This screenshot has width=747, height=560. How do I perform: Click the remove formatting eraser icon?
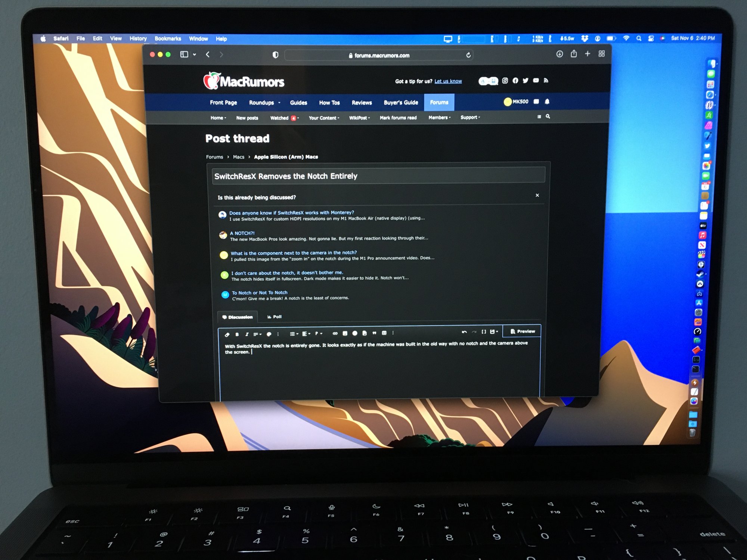pyautogui.click(x=227, y=335)
